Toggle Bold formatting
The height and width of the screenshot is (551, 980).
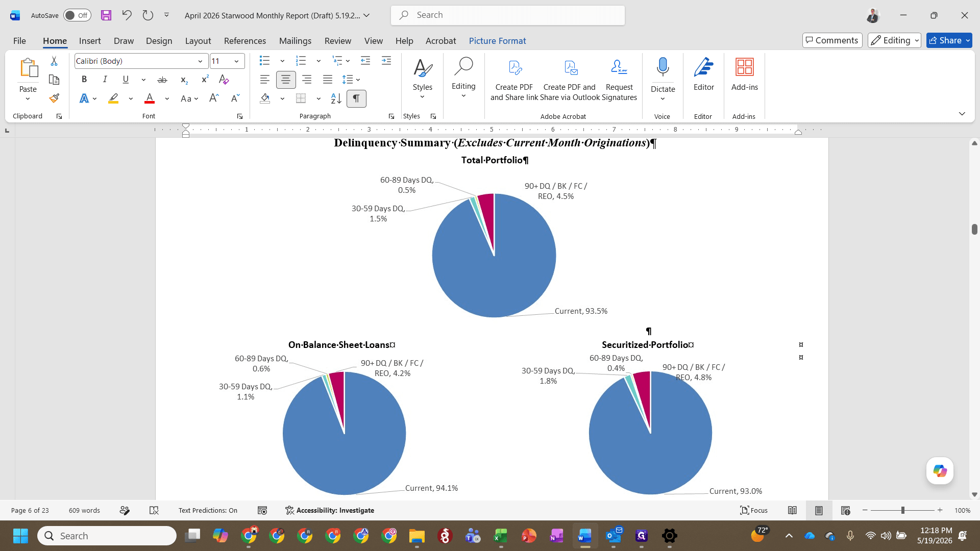click(x=84, y=80)
